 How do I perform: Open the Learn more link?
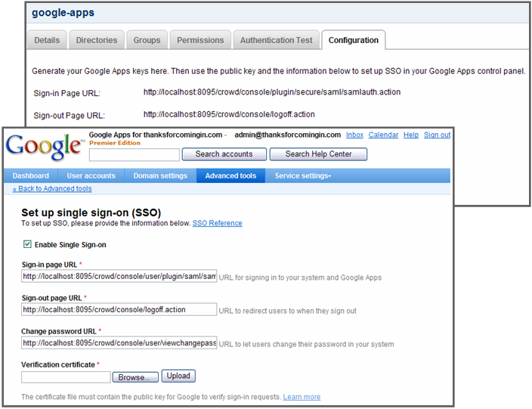(x=302, y=397)
